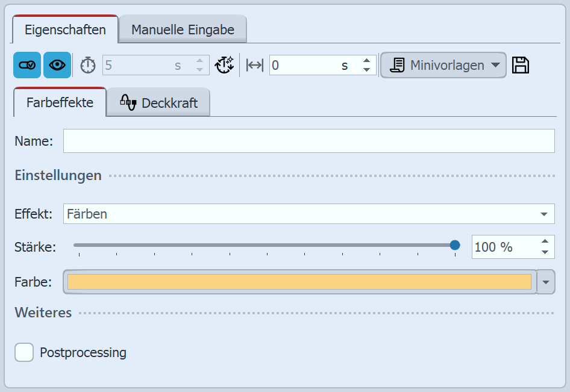
Task: Click the Stärke slider handle
Action: click(x=455, y=245)
